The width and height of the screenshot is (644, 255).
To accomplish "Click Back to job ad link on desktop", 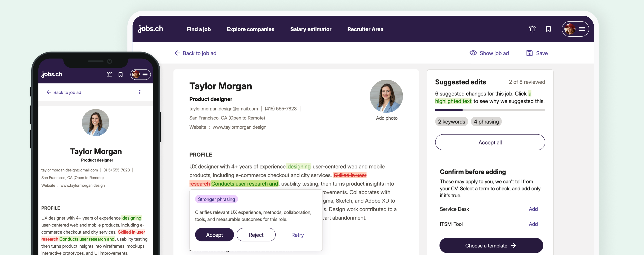I will [199, 53].
